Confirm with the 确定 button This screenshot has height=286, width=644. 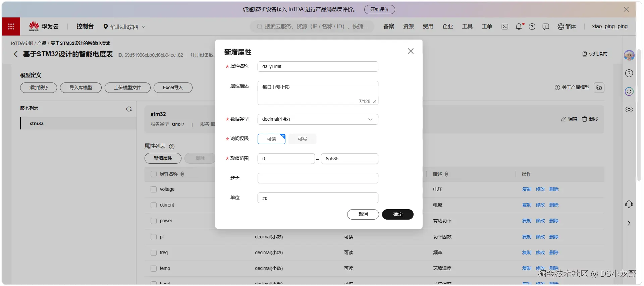coord(398,214)
